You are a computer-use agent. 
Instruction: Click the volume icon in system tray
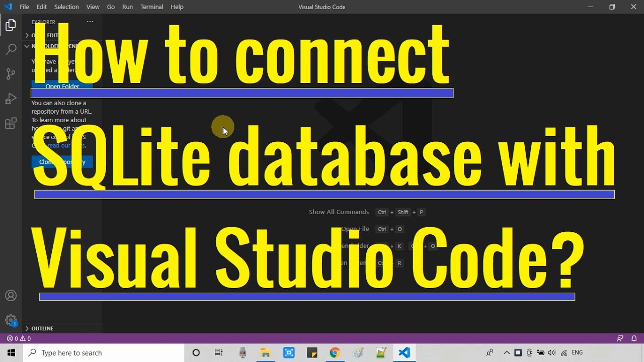click(x=552, y=353)
